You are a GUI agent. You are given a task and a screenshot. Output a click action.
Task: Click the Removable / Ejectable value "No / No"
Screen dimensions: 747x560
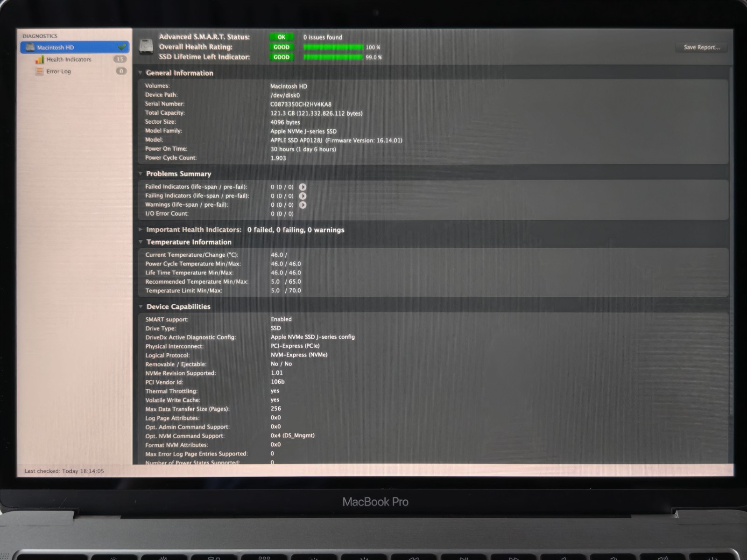(x=281, y=364)
